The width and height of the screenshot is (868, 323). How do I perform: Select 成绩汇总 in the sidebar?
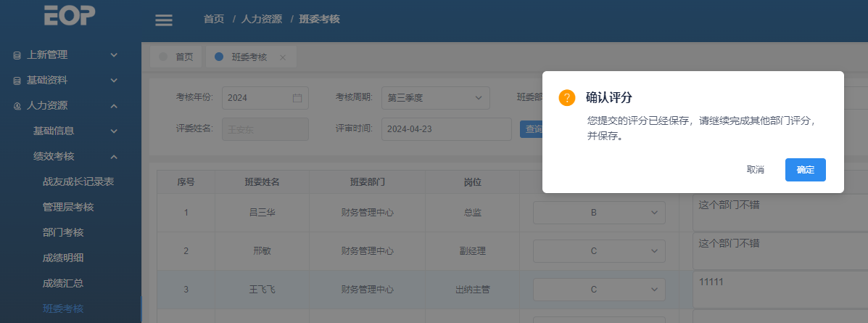click(63, 283)
